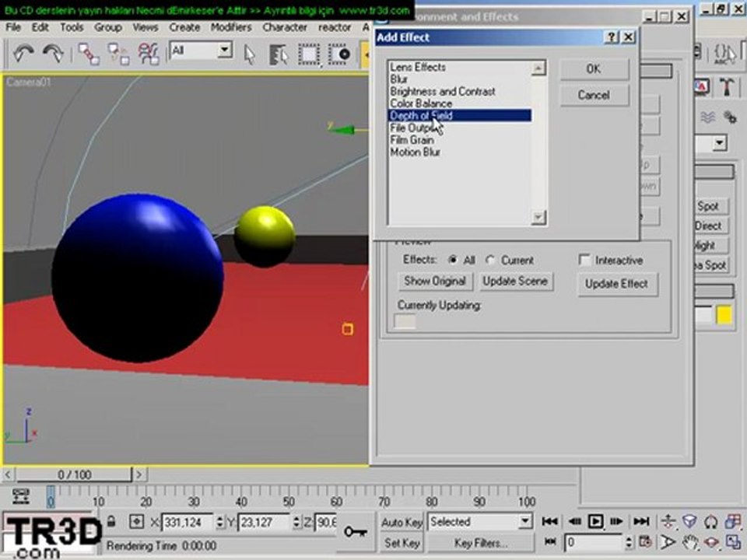
Task: Click the 0 / 100 time slider
Action: 74,474
